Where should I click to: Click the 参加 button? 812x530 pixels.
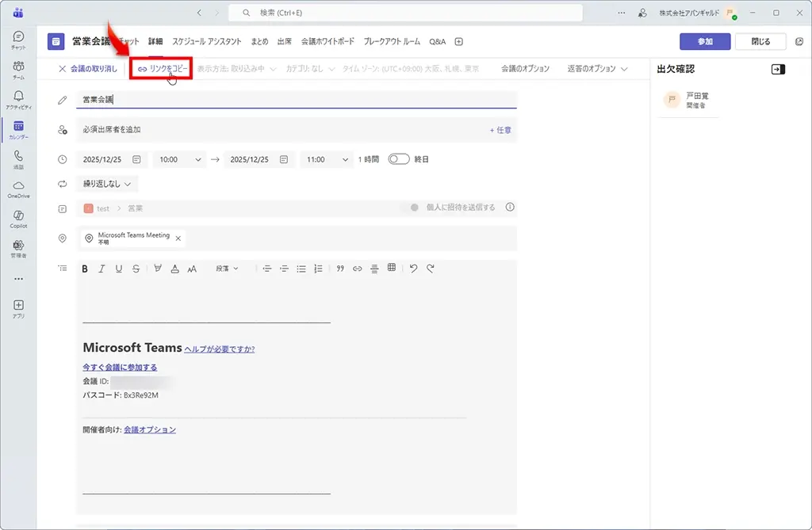705,41
